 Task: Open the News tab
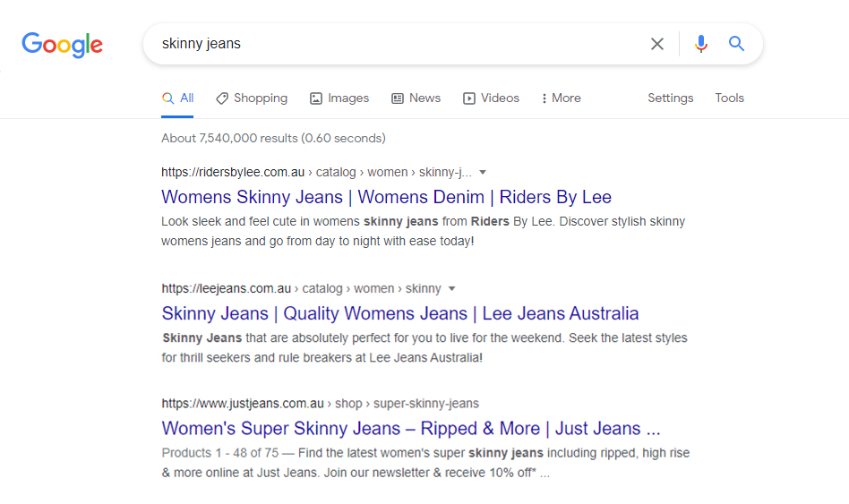click(x=416, y=98)
